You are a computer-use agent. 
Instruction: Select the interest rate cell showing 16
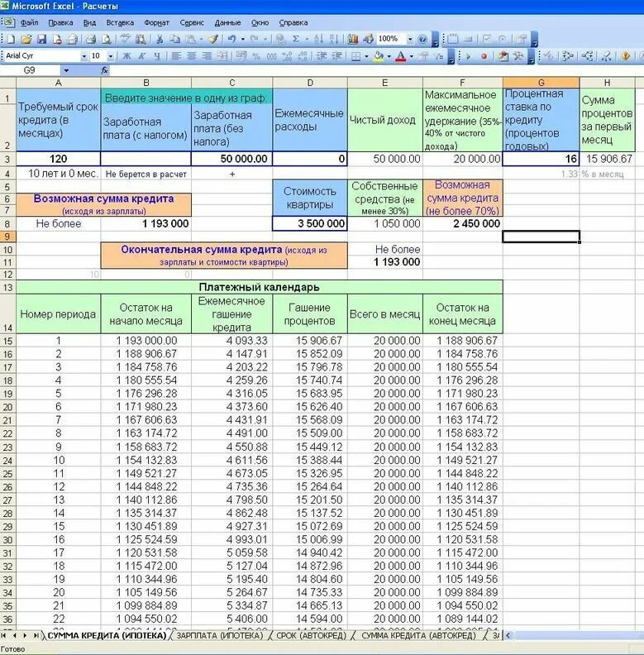pyautogui.click(x=541, y=159)
